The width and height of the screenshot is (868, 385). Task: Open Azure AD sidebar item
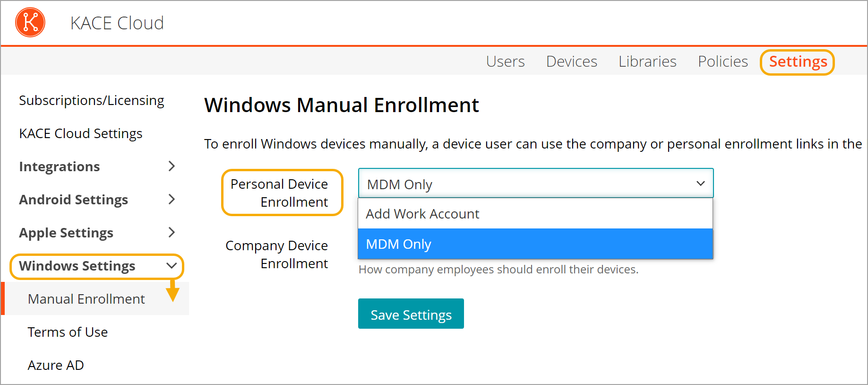pyautogui.click(x=56, y=365)
